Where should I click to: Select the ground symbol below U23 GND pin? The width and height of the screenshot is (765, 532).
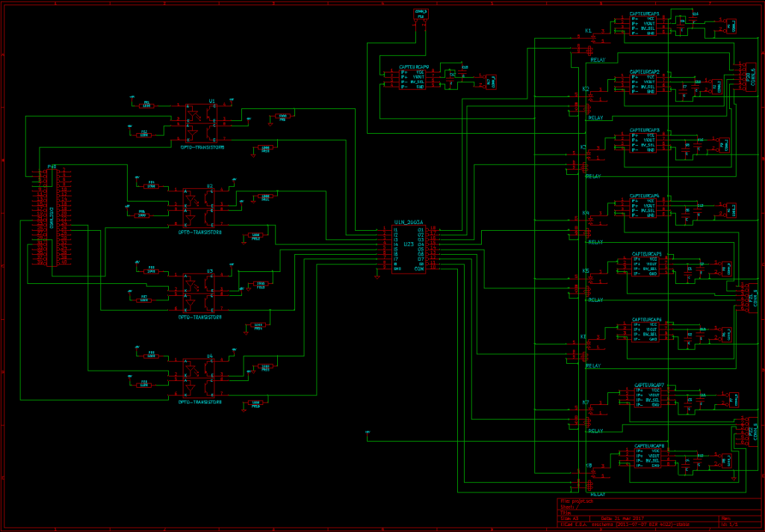tap(377, 276)
